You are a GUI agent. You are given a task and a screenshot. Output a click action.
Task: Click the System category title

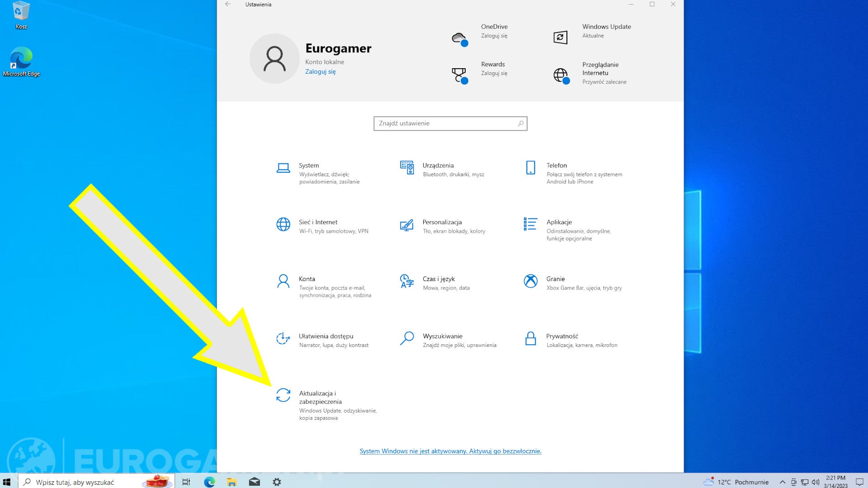[309, 165]
